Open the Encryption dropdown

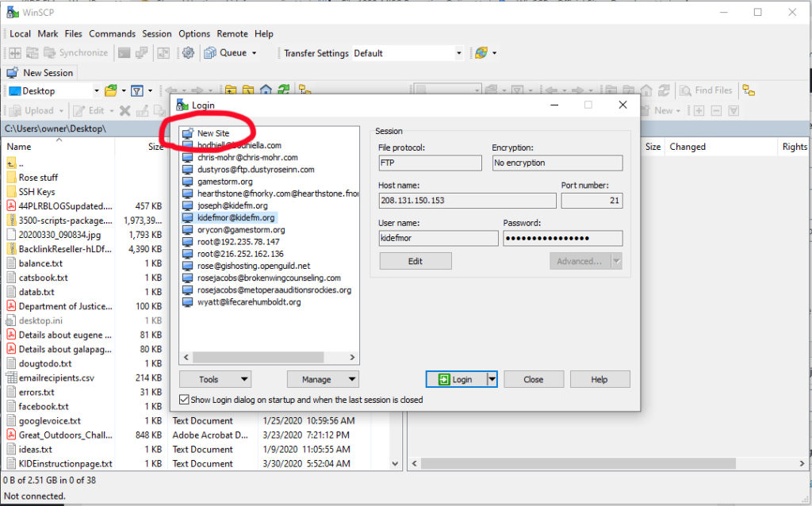coord(557,163)
